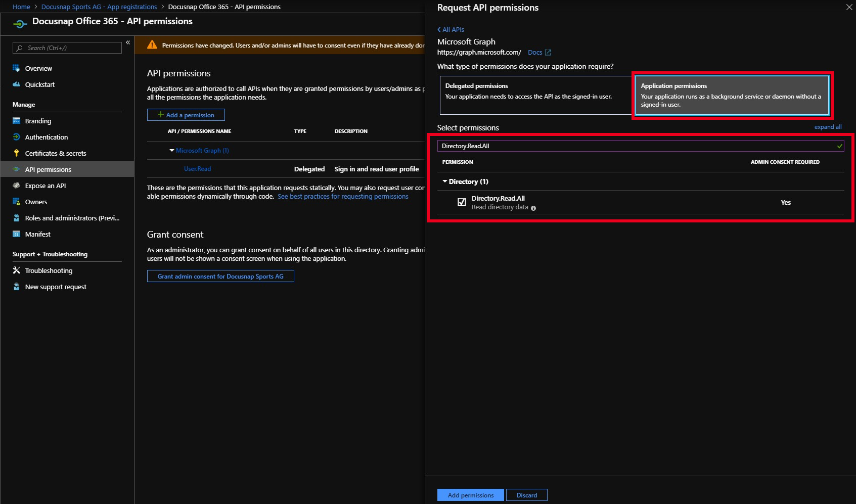Go back to All APIs
The height and width of the screenshot is (504, 856).
(450, 29)
